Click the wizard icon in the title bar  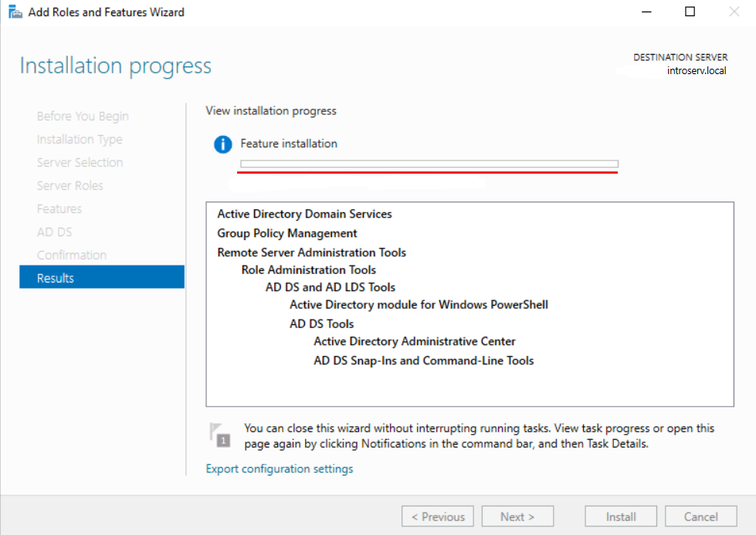pos(14,12)
